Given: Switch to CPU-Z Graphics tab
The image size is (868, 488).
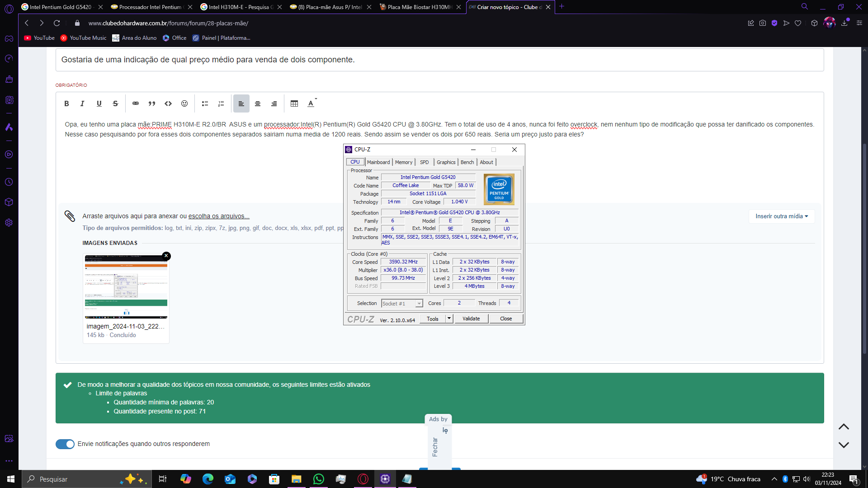Looking at the screenshot, I should [x=446, y=162].
